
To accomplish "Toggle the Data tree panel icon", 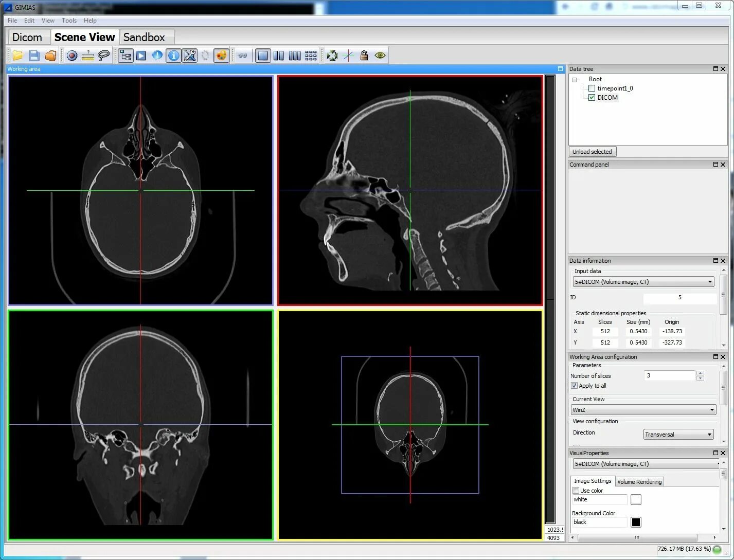I will click(x=126, y=56).
